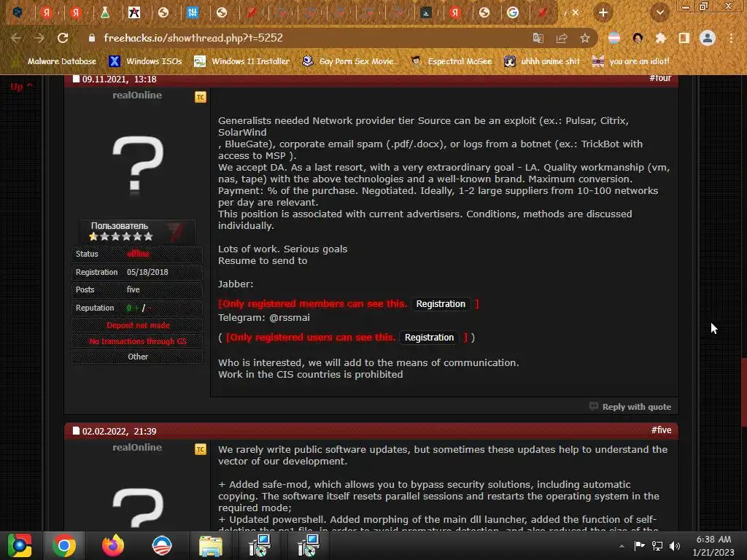Go back to the previous page

click(16, 38)
